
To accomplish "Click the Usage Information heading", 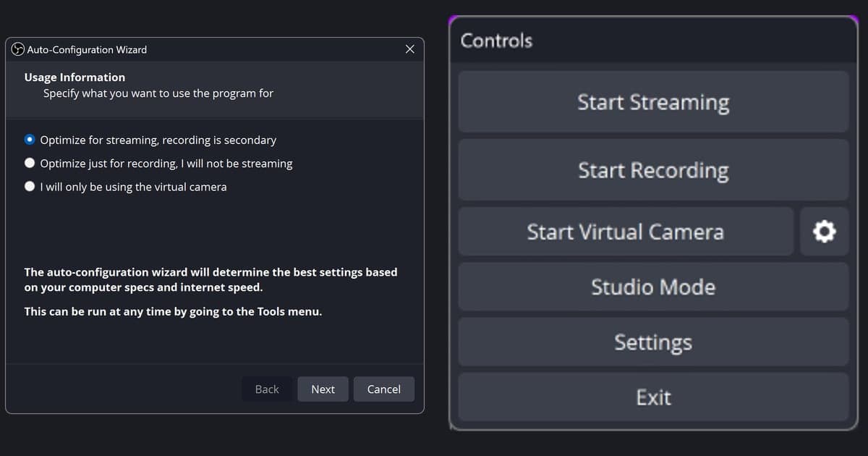I will tap(75, 77).
